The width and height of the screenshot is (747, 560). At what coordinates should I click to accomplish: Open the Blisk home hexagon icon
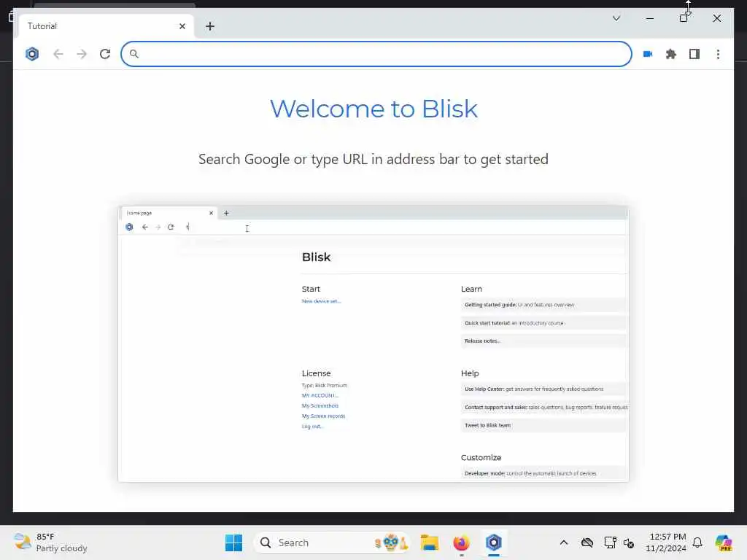32,54
